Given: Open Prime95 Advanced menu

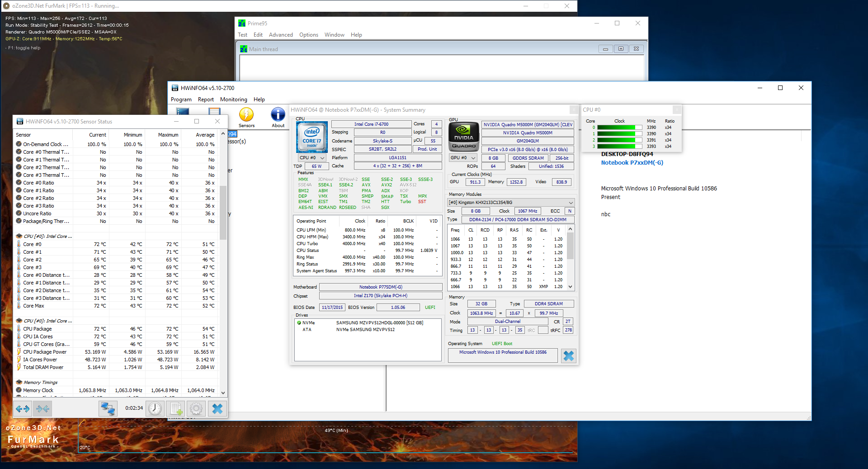Looking at the screenshot, I should pos(281,35).
